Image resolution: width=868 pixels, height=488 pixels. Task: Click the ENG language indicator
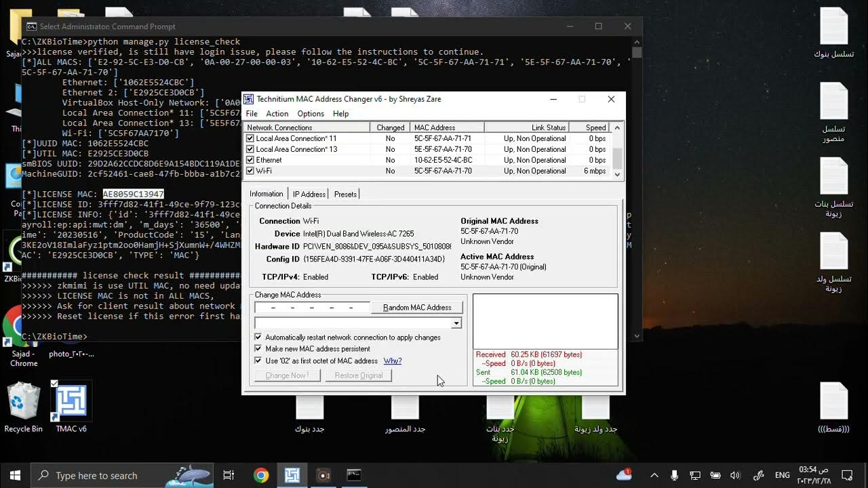click(x=783, y=475)
